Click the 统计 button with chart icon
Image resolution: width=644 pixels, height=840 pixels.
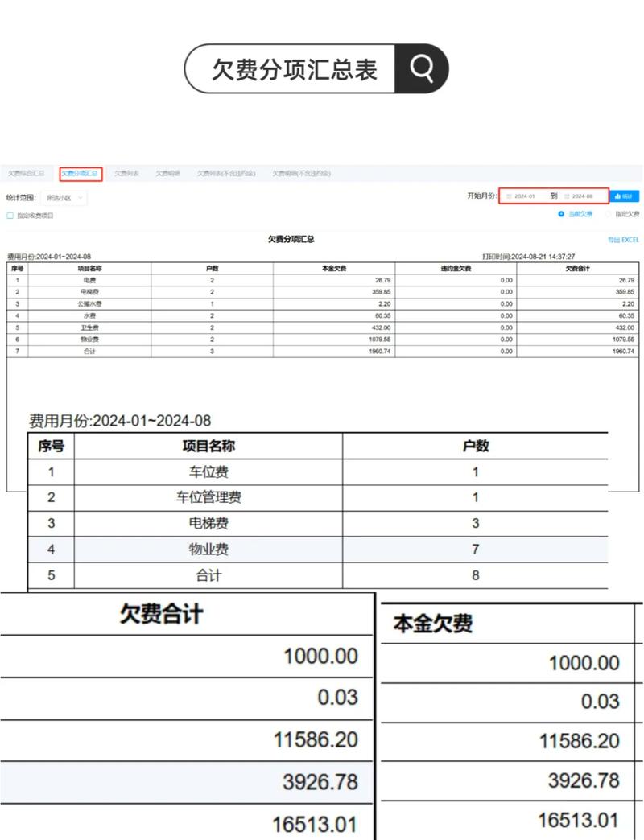coord(624,196)
